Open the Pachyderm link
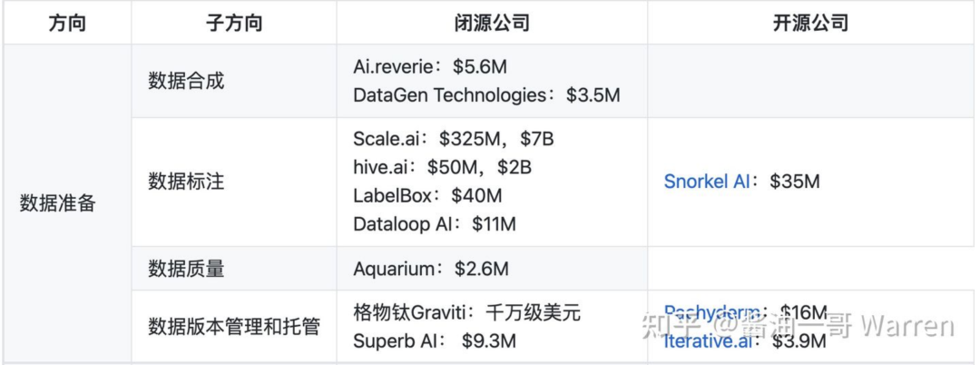This screenshot has width=980, height=365. 712,311
